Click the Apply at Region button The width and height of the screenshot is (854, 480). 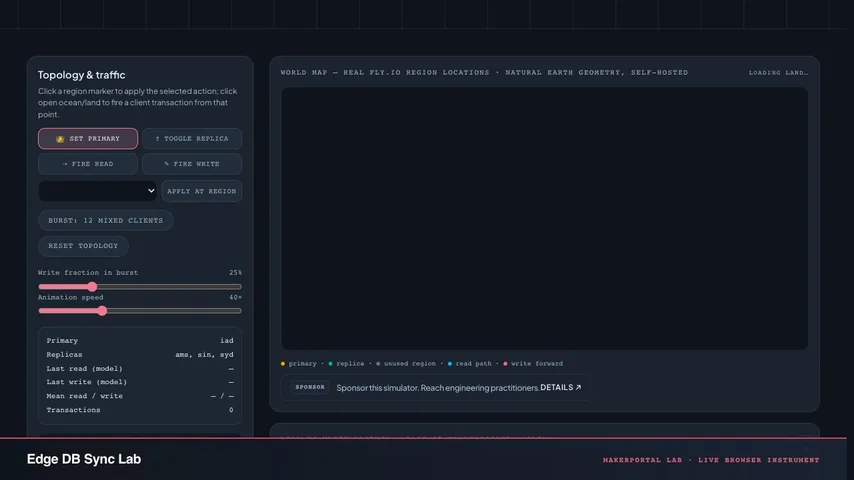(x=202, y=191)
